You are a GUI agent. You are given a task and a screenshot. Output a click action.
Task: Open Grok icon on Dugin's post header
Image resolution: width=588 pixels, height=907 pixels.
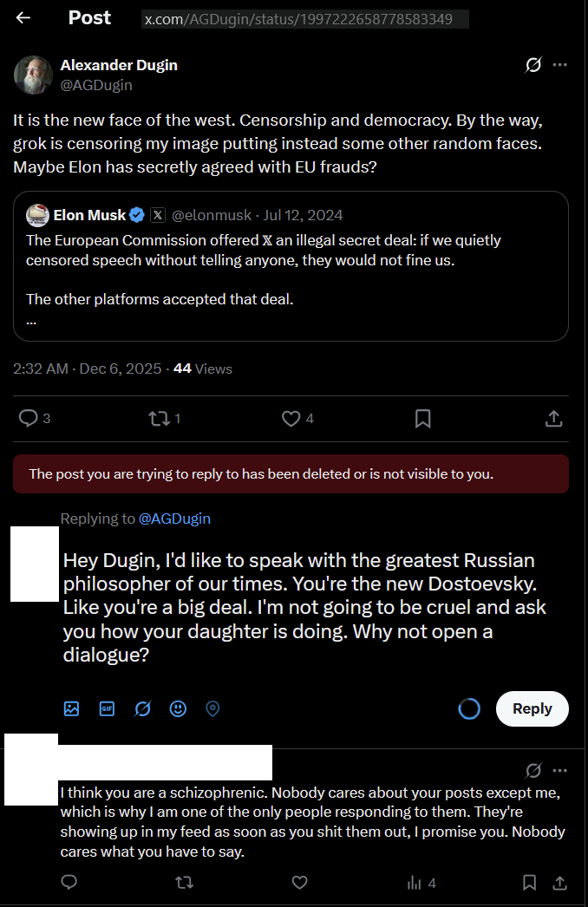coord(534,65)
